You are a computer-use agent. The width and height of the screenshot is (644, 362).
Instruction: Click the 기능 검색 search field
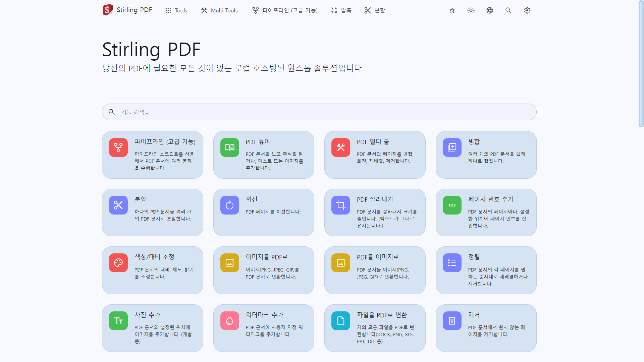click(319, 112)
